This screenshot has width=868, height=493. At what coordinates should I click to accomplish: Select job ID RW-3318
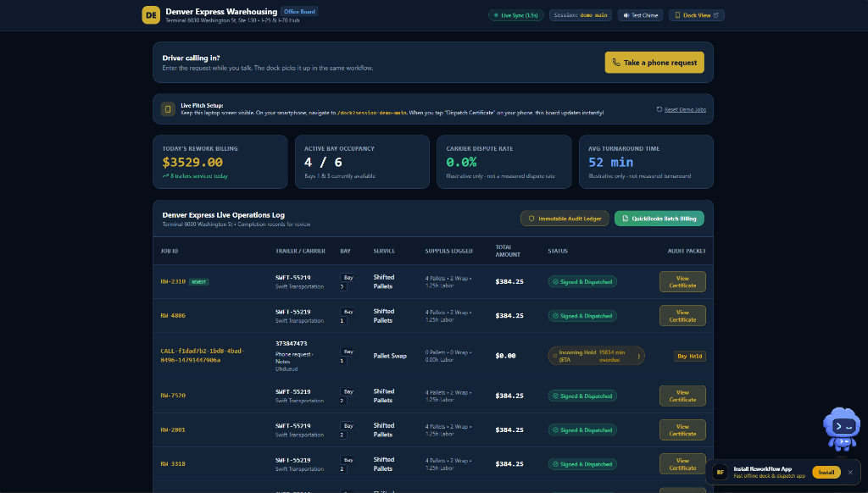pyautogui.click(x=173, y=464)
